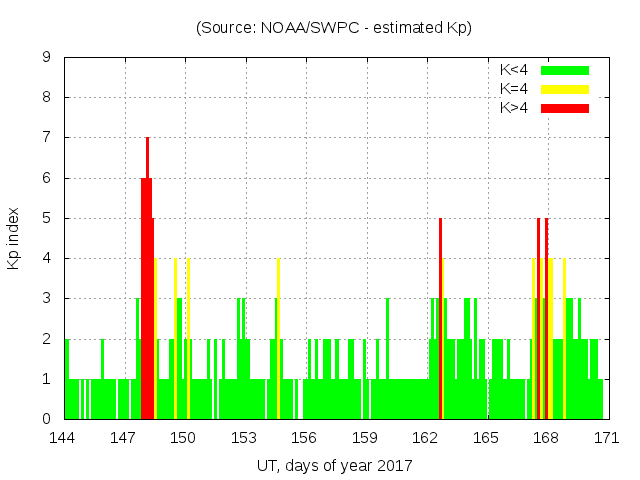The height and width of the screenshot is (480, 640).
Task: Select the 5 tick label on y-axis
Action: tap(46, 218)
